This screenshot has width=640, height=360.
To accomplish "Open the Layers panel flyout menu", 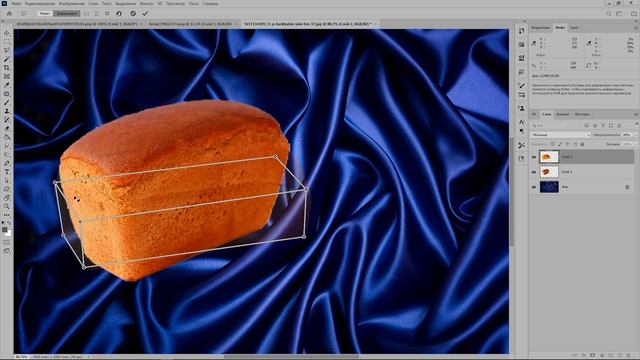I will point(636,114).
